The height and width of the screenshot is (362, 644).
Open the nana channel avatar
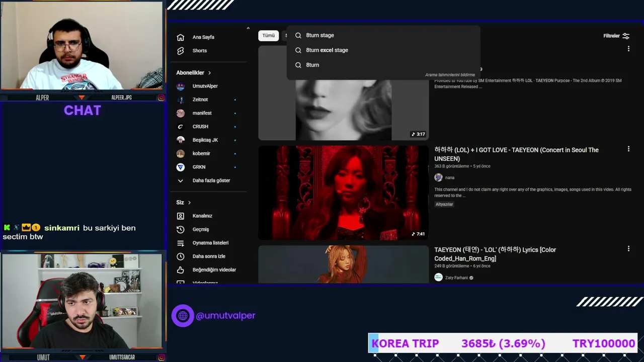[438, 177]
